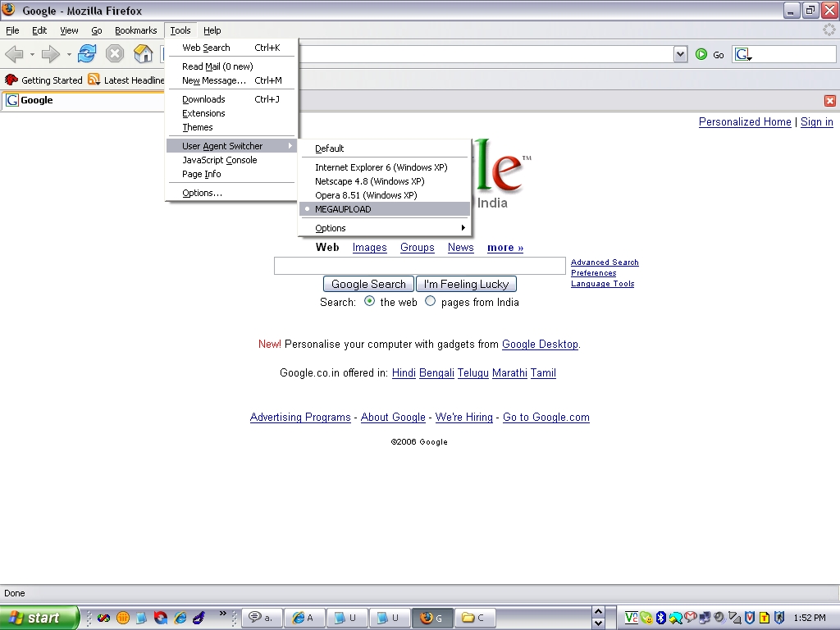Screen dimensions: 840x630
Task: Open the Personalized Home link
Action: click(x=745, y=122)
